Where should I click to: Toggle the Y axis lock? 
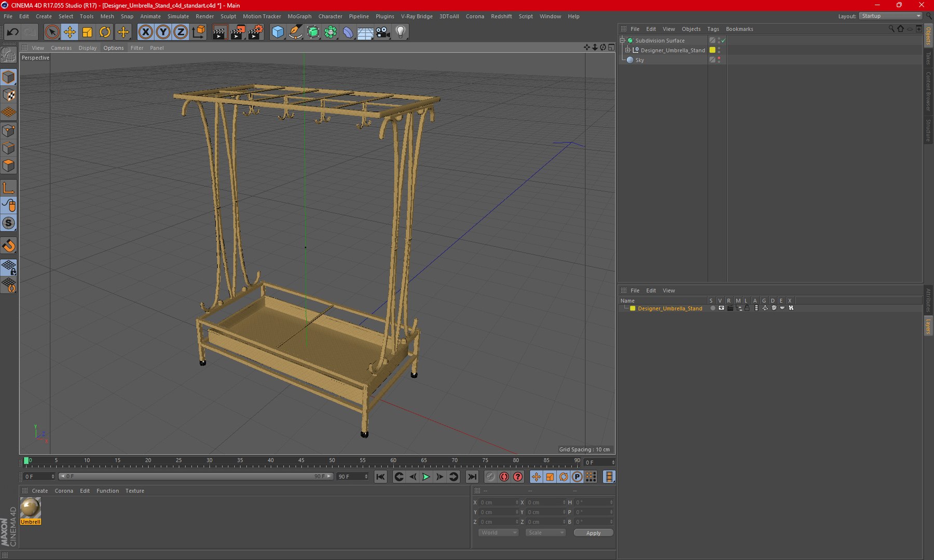(x=163, y=32)
